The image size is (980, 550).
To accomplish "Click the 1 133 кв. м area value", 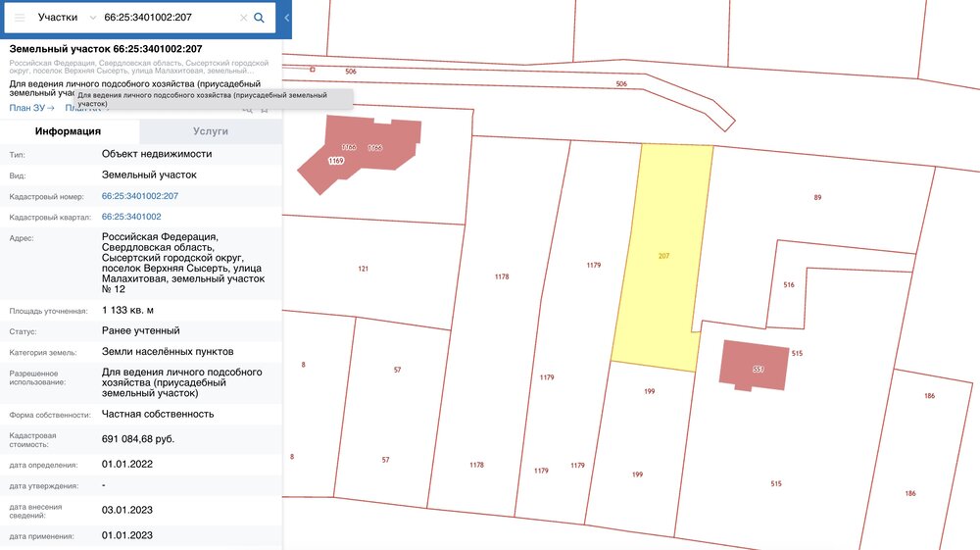I will click(127, 310).
